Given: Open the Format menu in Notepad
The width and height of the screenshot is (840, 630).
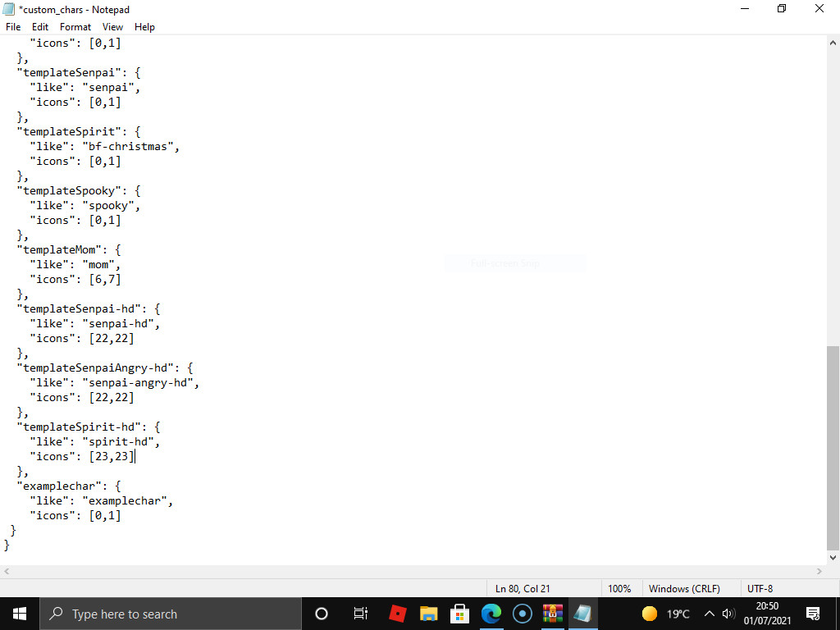Looking at the screenshot, I should (75, 27).
